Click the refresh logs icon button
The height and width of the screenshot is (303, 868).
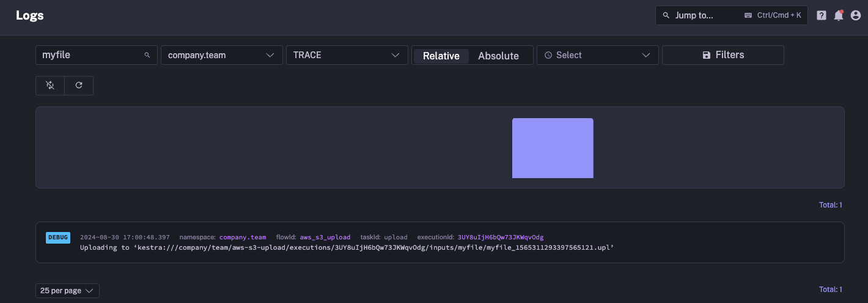pos(79,86)
